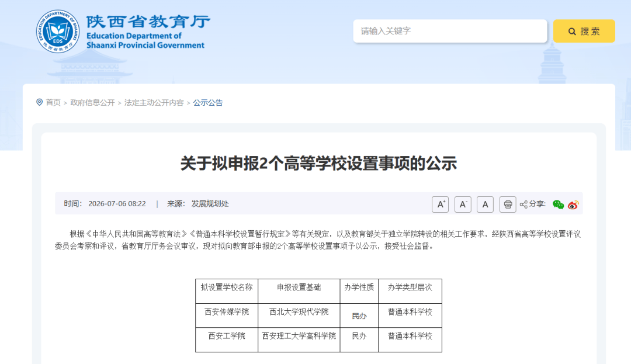The image size is (631, 364).
Task: Click the 陕西省教育厅 site title
Action: (148, 21)
